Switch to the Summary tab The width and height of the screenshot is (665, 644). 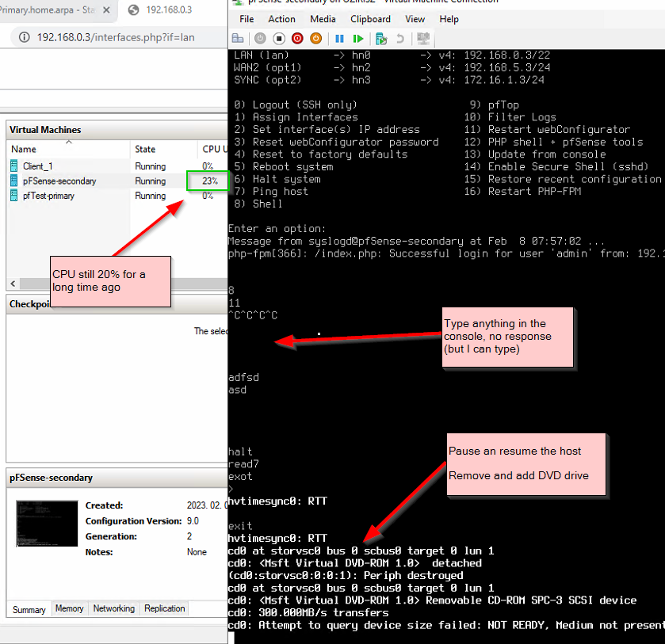(x=29, y=610)
